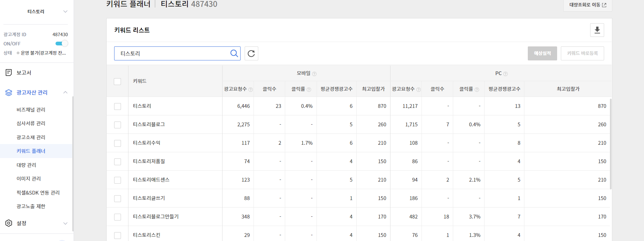Click the 모바일 help question icon
Viewport: 644px width, 241px height.
pos(315,74)
